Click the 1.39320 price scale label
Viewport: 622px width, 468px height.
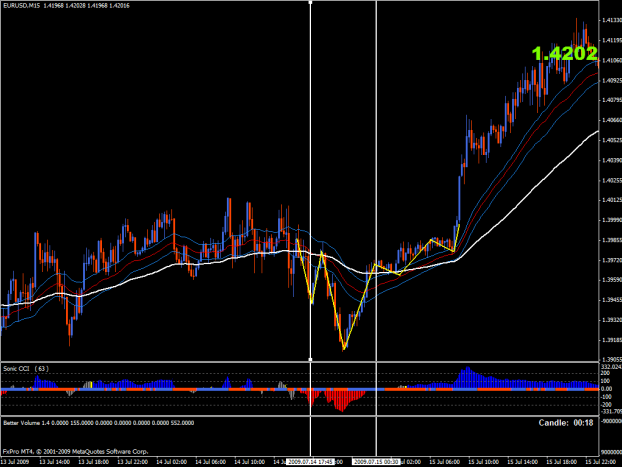pyautogui.click(x=612, y=320)
